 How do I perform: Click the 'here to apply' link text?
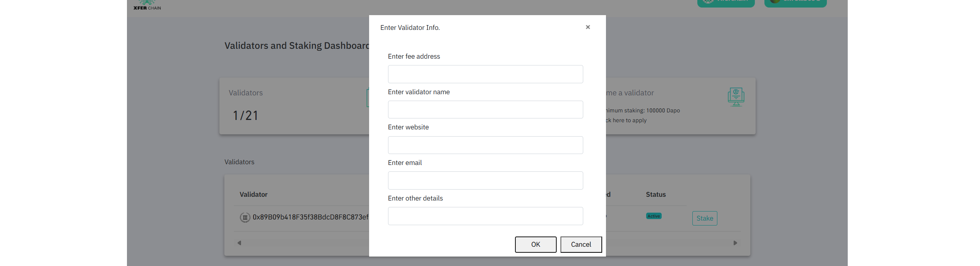click(629, 120)
